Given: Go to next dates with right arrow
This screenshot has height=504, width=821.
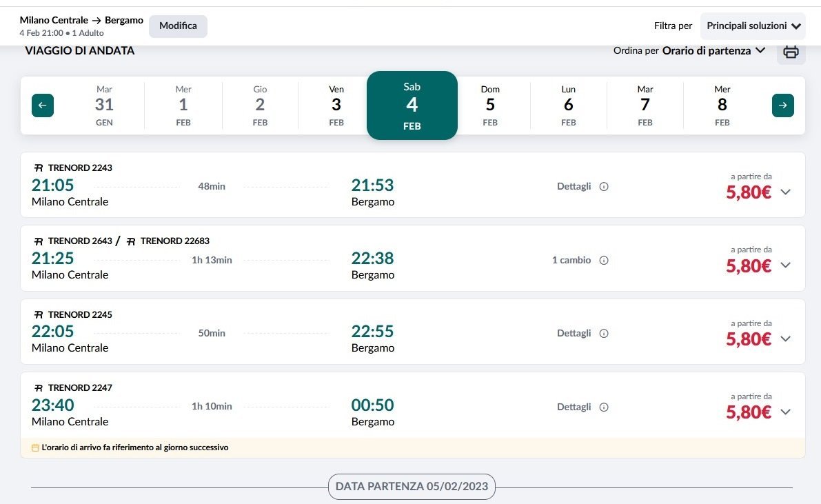Looking at the screenshot, I should 782,105.
